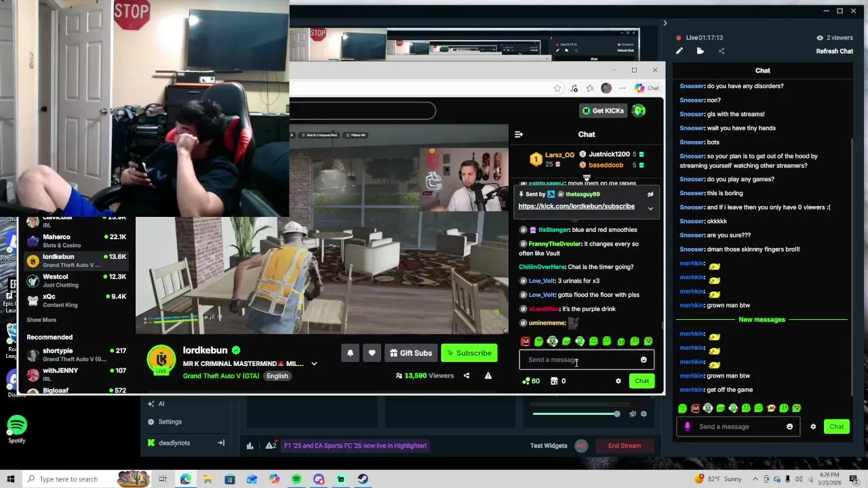868x488 pixels.
Task: Click the report warning triangle icon
Action: (488, 375)
